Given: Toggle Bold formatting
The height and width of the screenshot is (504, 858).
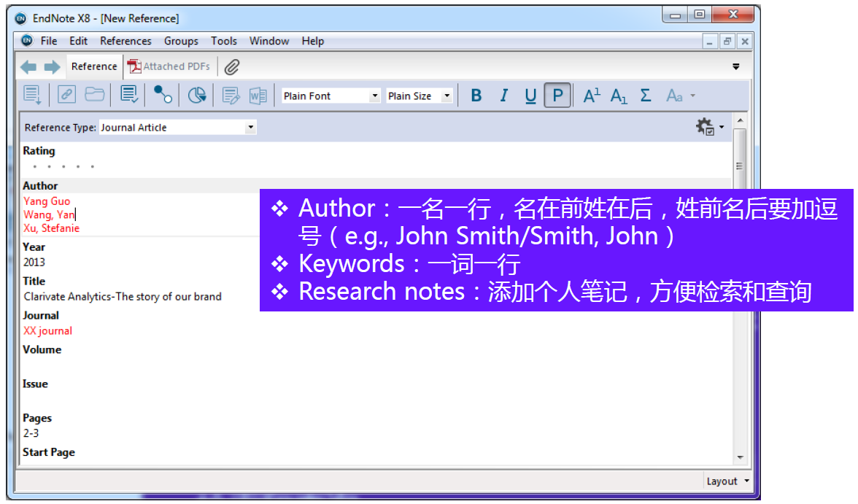Looking at the screenshot, I should (x=476, y=96).
